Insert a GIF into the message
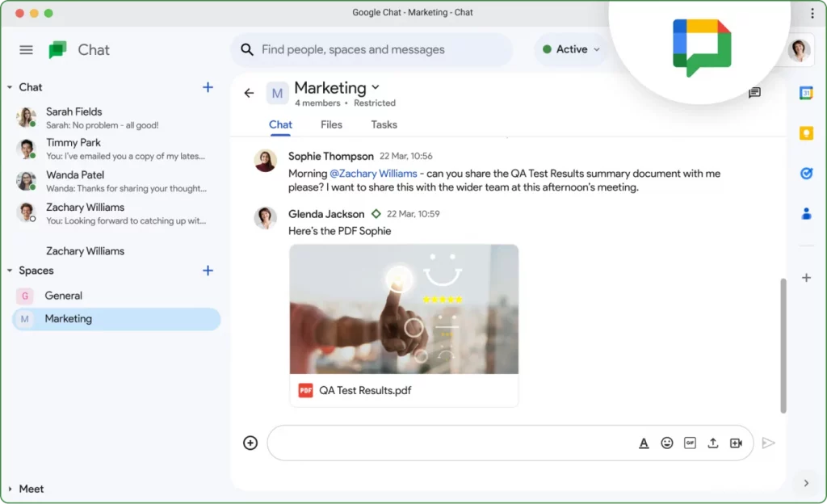 [690, 443]
